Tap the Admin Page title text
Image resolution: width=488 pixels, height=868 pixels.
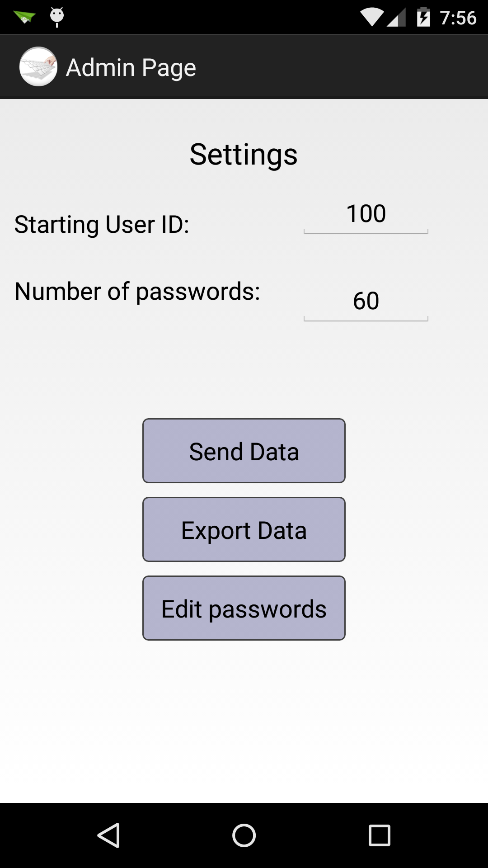click(131, 68)
